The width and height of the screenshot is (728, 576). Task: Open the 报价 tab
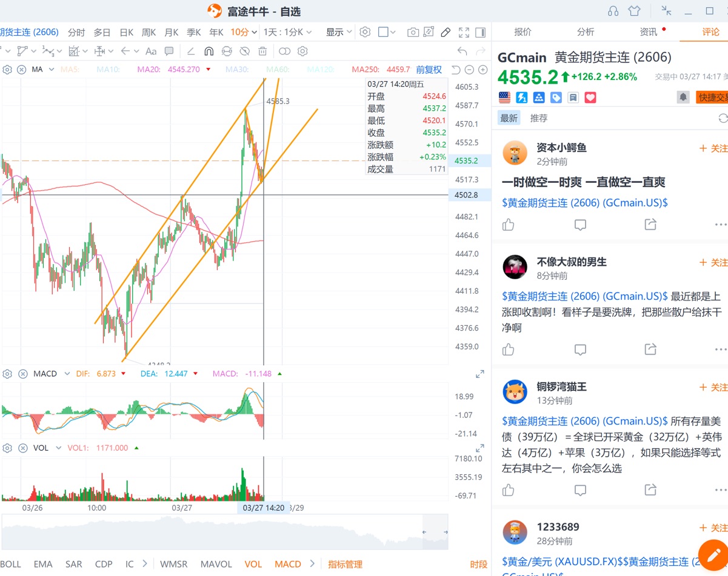point(523,32)
